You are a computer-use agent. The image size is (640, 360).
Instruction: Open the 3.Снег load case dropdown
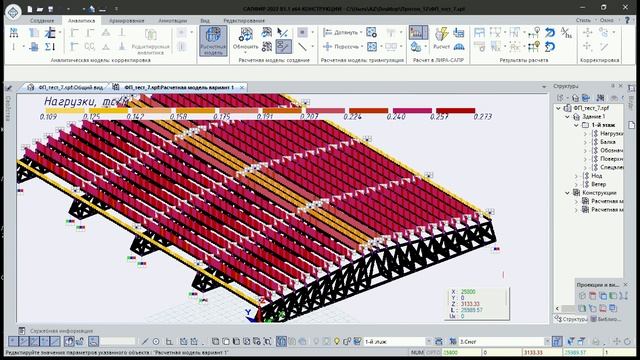pos(547,341)
